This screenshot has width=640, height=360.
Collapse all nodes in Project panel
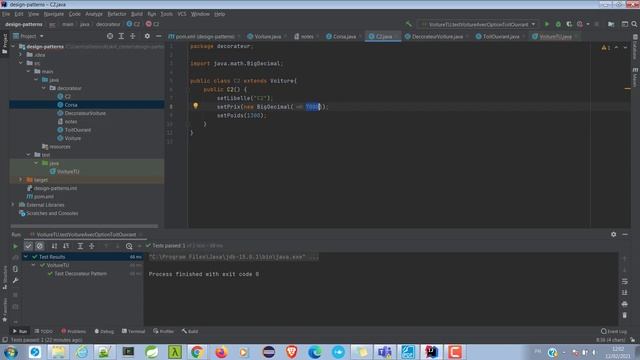pyautogui.click(x=133, y=36)
